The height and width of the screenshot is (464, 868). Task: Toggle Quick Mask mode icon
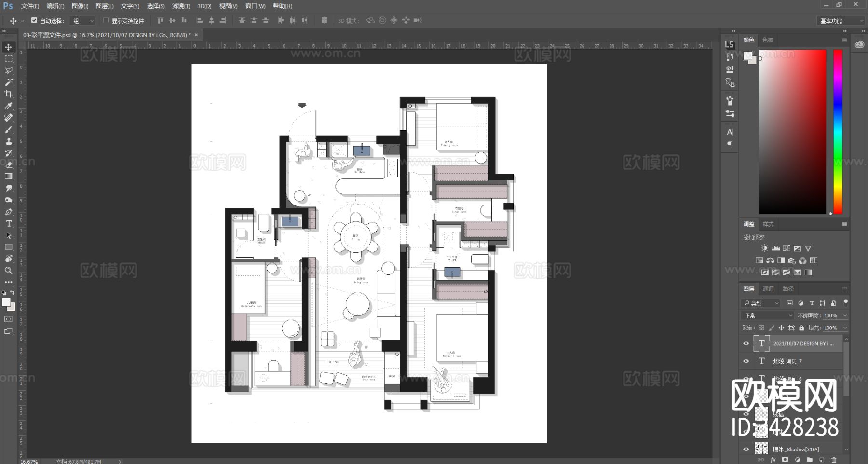tap(9, 319)
